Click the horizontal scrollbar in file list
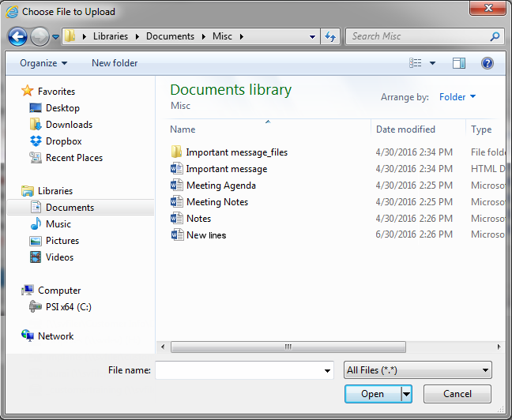The image size is (512, 420). pyautogui.click(x=288, y=347)
